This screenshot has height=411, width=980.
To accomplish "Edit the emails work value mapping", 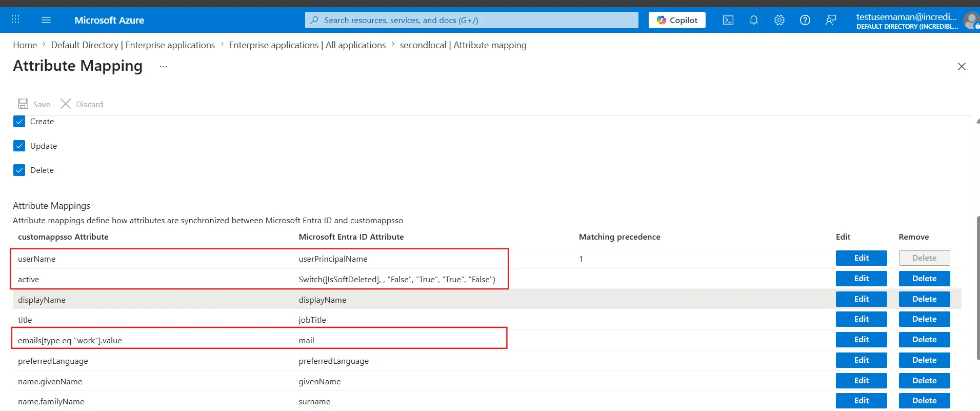I will pyautogui.click(x=861, y=340).
